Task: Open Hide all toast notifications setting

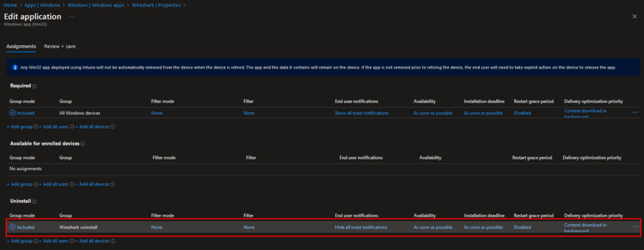Action: [360, 227]
